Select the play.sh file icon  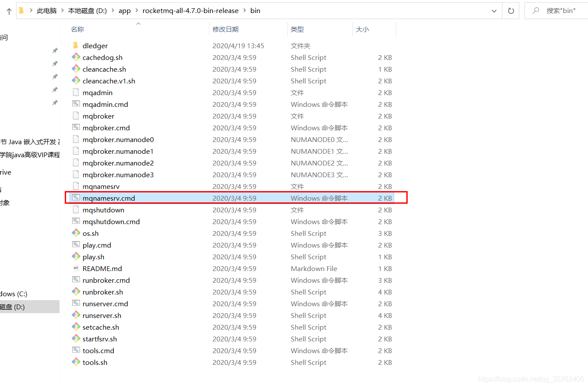(76, 257)
